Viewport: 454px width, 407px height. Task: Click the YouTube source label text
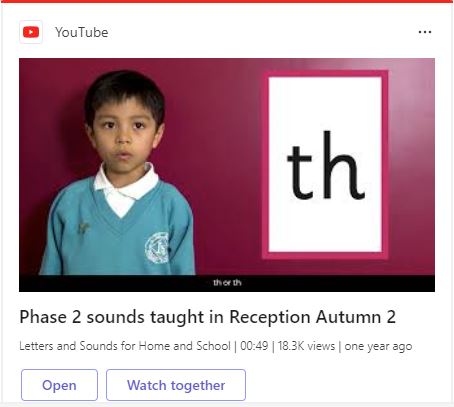tap(82, 32)
